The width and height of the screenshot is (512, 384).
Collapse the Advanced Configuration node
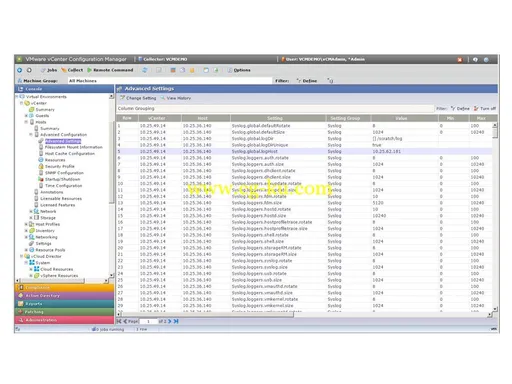[31, 135]
